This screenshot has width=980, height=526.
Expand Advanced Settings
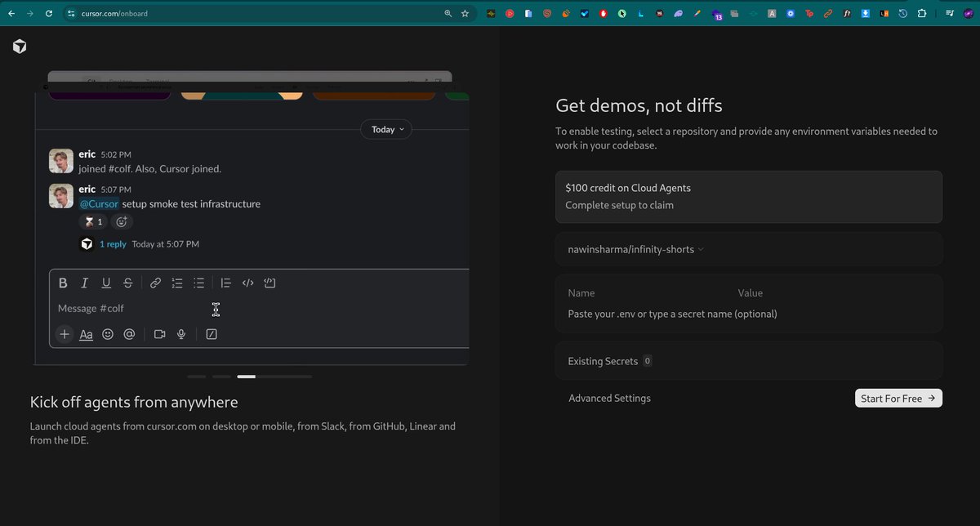[x=609, y=399]
